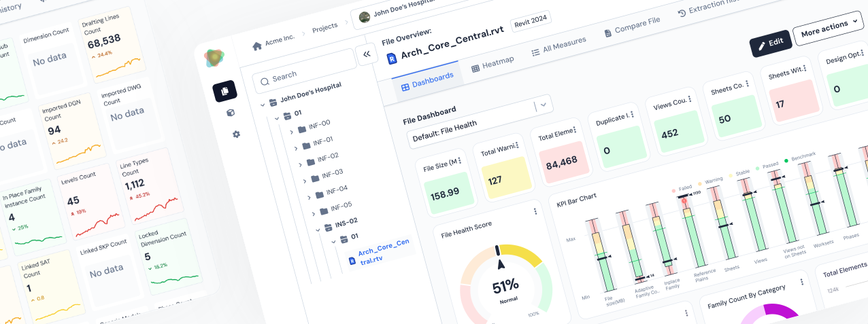Click the 17 sheets without value
Viewport: 868px width, 324px height.
pyautogui.click(x=780, y=104)
